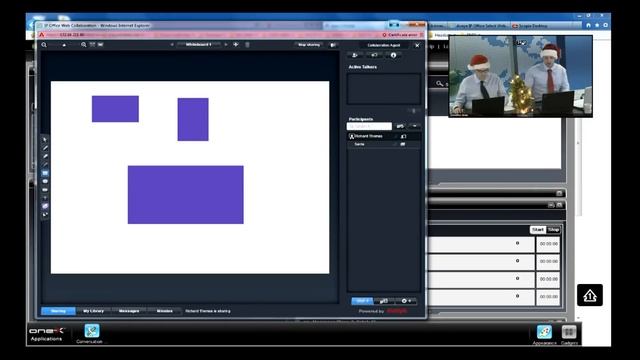This screenshot has height=360, width=640.
Task: Go to the next whiteboard page arrow
Action: (x=226, y=44)
